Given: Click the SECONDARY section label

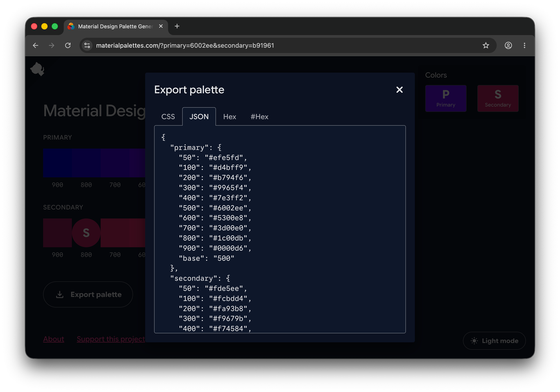Looking at the screenshot, I should pyautogui.click(x=63, y=207).
